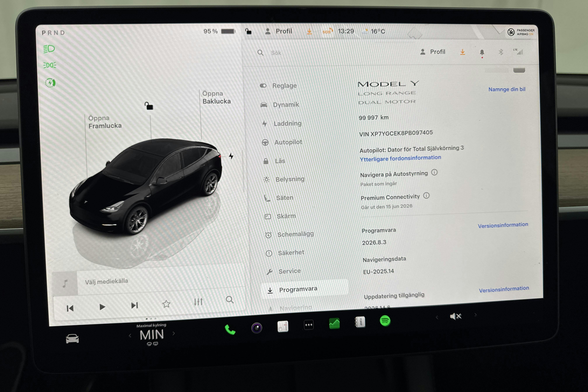The width and height of the screenshot is (588, 392).
Task: Tap the muted volume speaker icon
Action: (455, 316)
